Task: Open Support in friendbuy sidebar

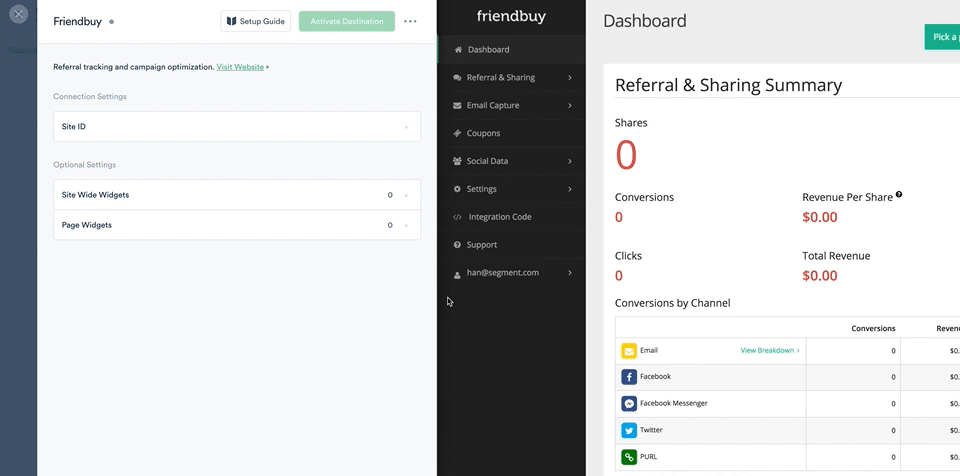Action: (511, 244)
